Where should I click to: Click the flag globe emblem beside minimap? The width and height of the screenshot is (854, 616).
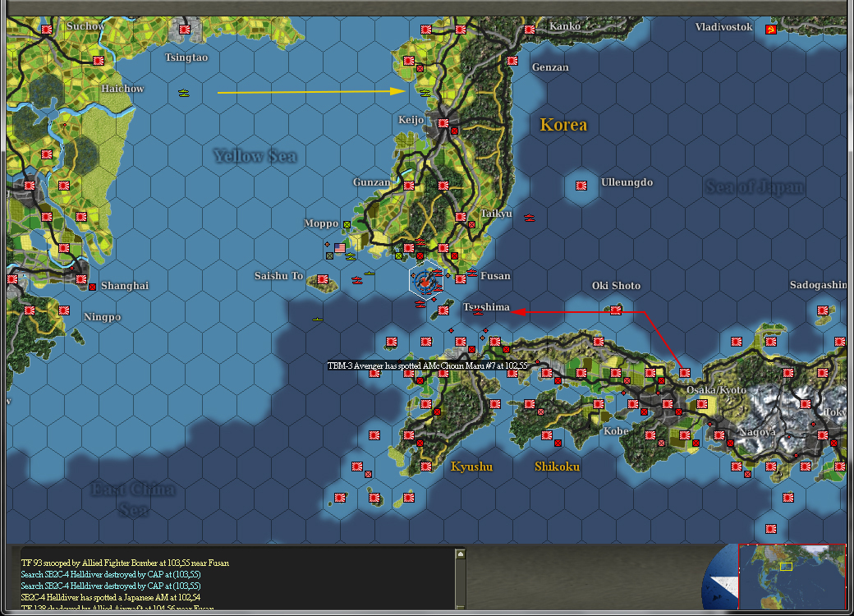[x=720, y=578]
